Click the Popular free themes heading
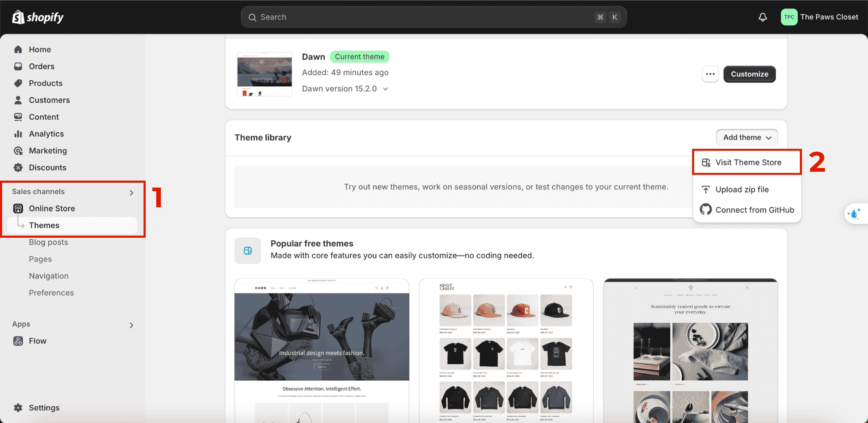Screen dimensions: 868x423 312,244
